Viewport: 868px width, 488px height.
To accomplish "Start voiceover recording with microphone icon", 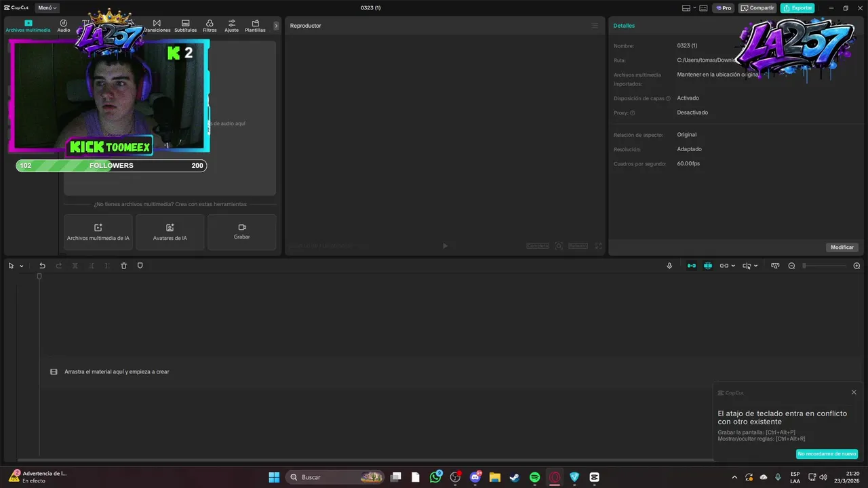I will [669, 266].
